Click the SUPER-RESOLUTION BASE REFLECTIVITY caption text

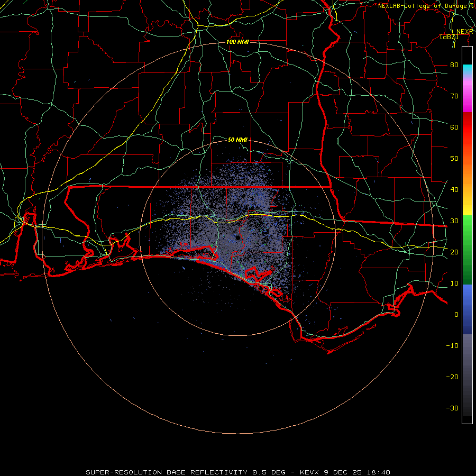(167, 472)
